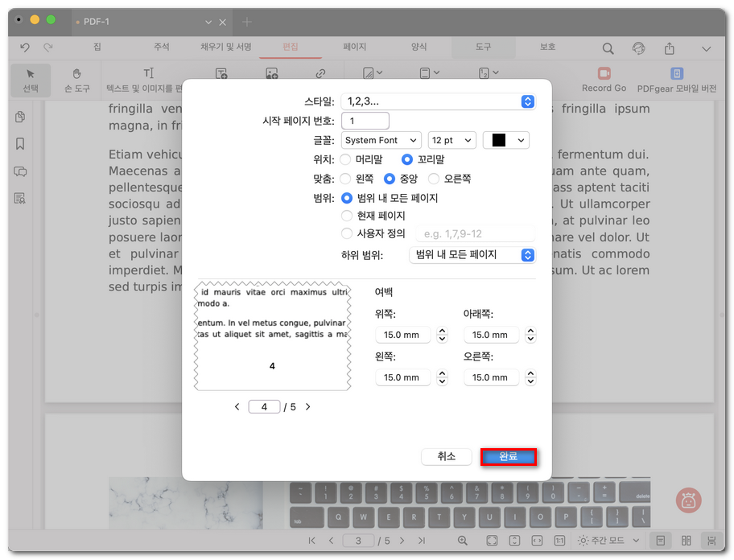Screen dimensions: 734x560
Task: Choose 오른쪽 alignment radio button
Action: click(434, 179)
